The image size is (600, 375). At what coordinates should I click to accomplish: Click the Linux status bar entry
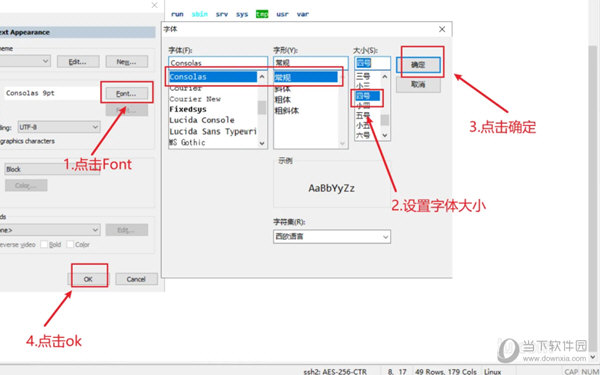(492, 371)
